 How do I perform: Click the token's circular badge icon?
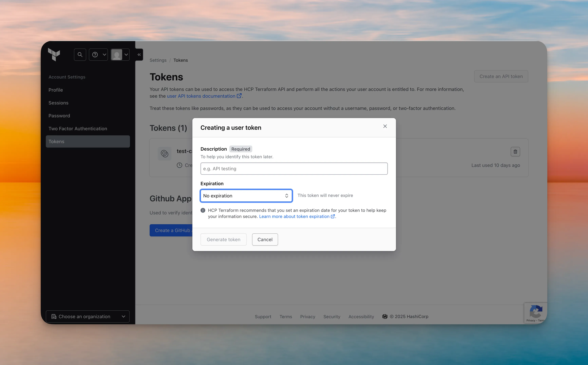[x=164, y=153]
